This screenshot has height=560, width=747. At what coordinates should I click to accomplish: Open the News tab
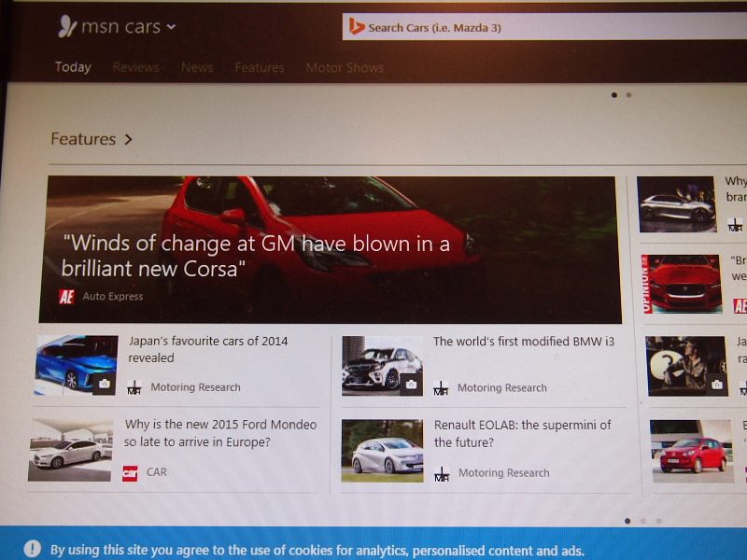(197, 67)
